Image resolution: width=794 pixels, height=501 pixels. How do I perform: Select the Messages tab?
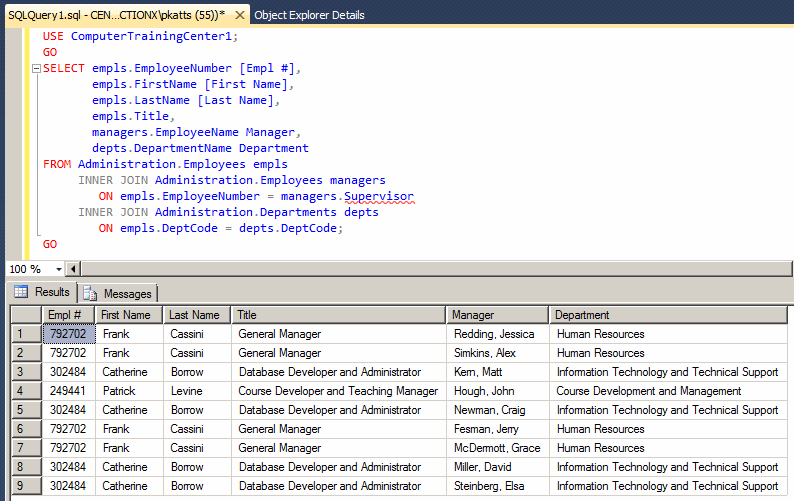(x=118, y=294)
